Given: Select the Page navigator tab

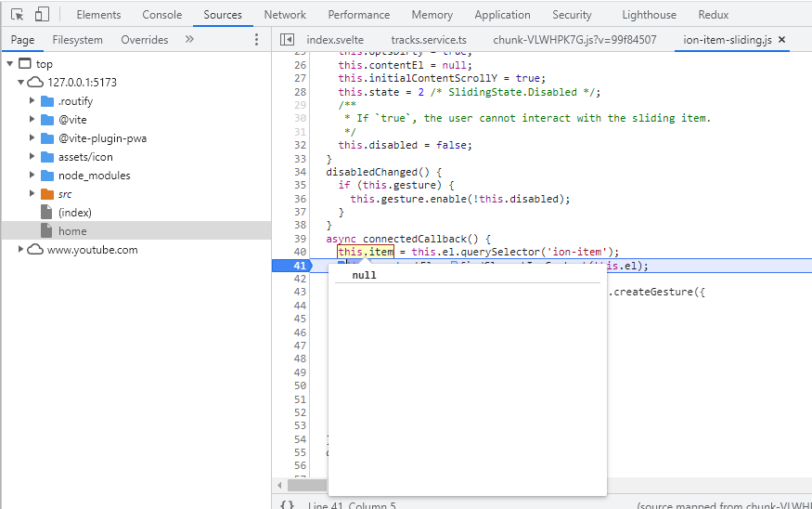Looking at the screenshot, I should (x=23, y=40).
